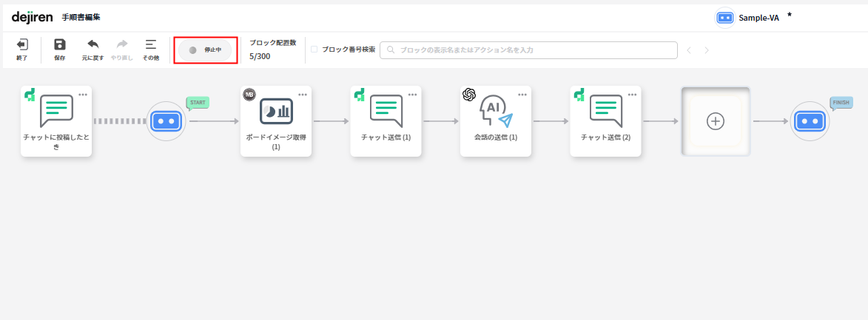The image size is (868, 320).
Task: Add a new block with plus button
Action: pyautogui.click(x=715, y=121)
